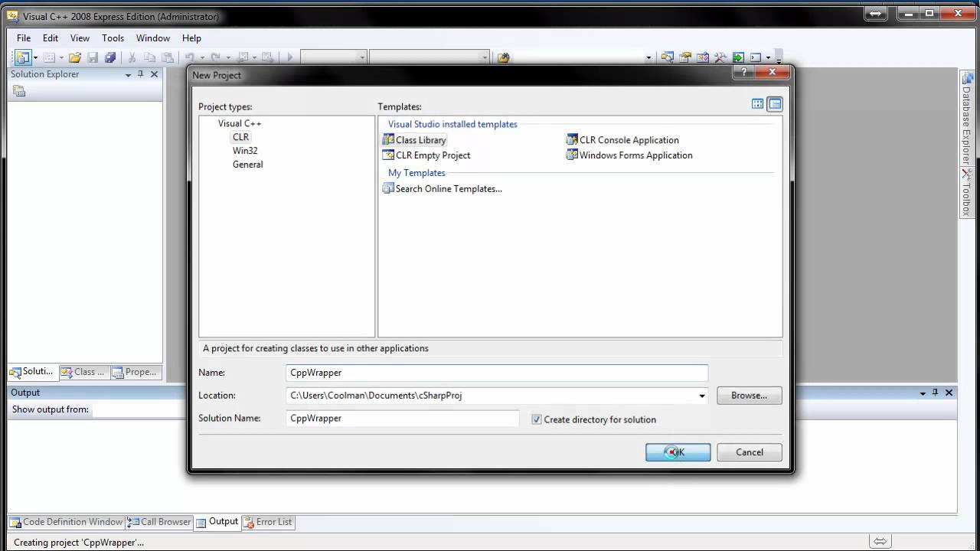Click the Command Window toolbar icon

click(756, 57)
